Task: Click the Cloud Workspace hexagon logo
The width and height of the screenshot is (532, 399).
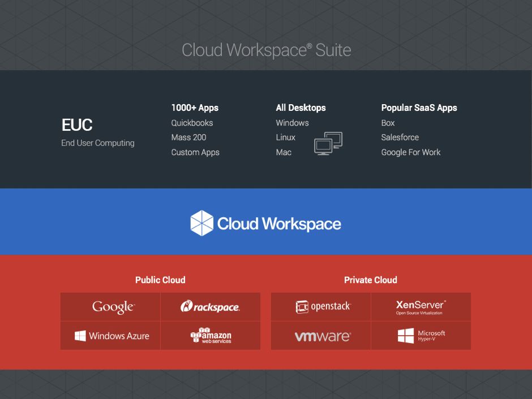Action: coord(202,223)
